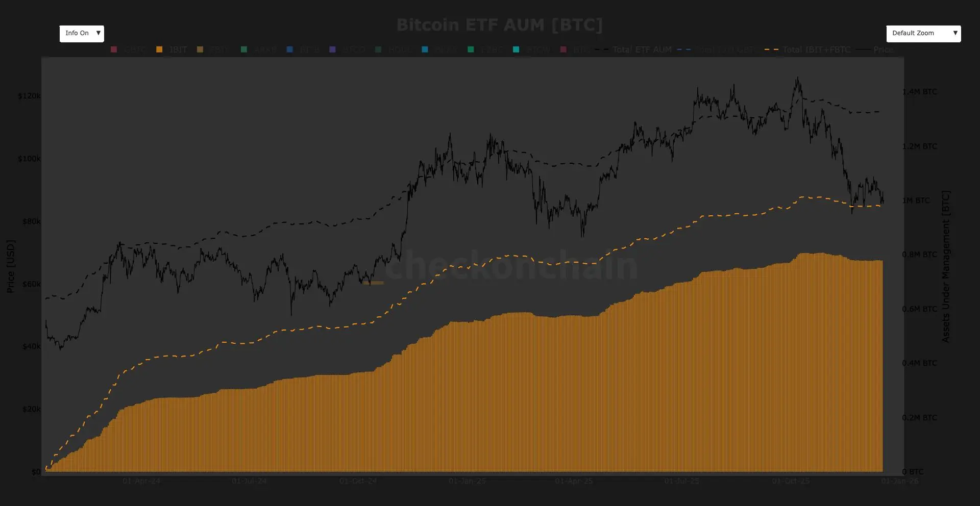The height and width of the screenshot is (506, 980).
Task: Click the dashed Total ETF AUM legend line
Action: click(x=602, y=49)
